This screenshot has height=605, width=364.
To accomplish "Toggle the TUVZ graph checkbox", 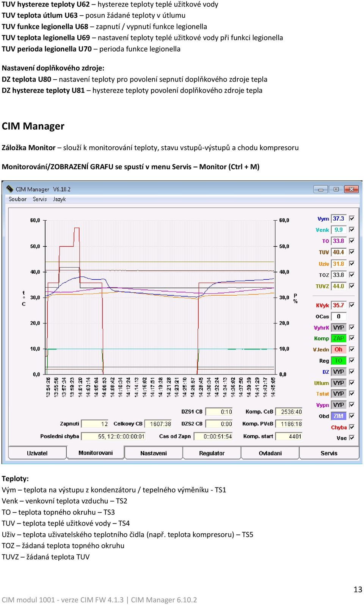I will tap(352, 286).
